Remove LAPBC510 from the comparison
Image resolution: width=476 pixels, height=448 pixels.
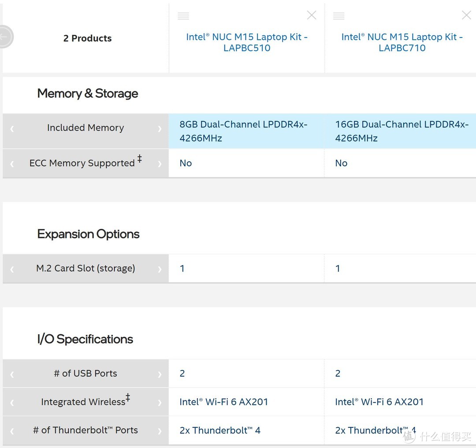pyautogui.click(x=312, y=15)
